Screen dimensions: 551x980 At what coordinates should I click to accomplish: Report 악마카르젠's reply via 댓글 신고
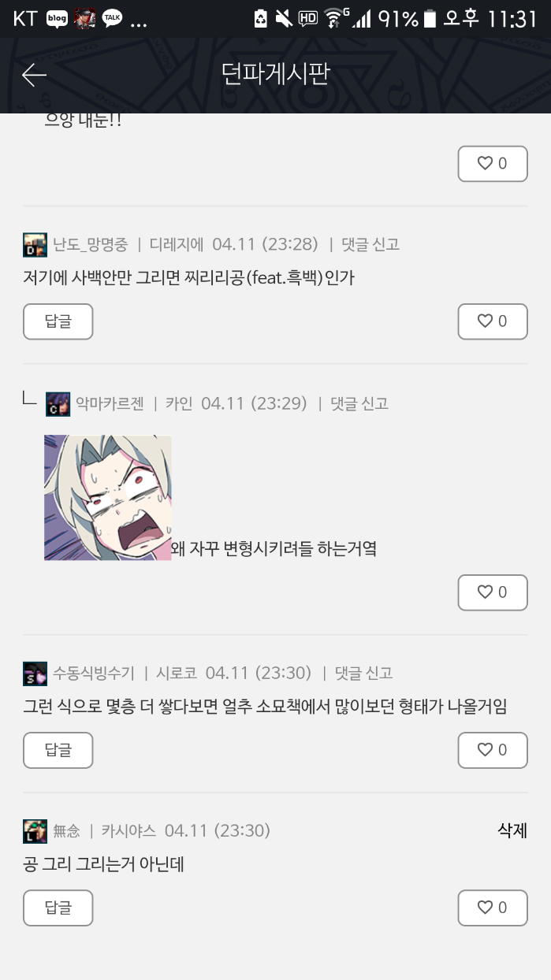(x=359, y=403)
